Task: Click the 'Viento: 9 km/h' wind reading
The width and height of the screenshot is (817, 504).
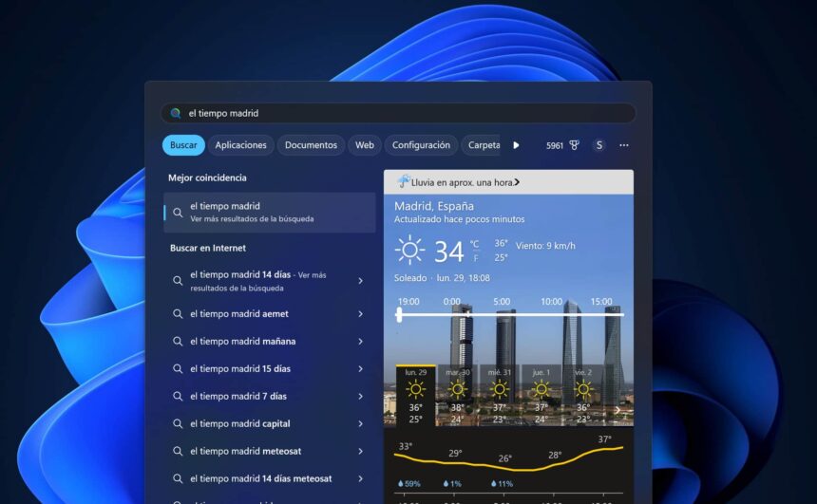Action: click(545, 246)
